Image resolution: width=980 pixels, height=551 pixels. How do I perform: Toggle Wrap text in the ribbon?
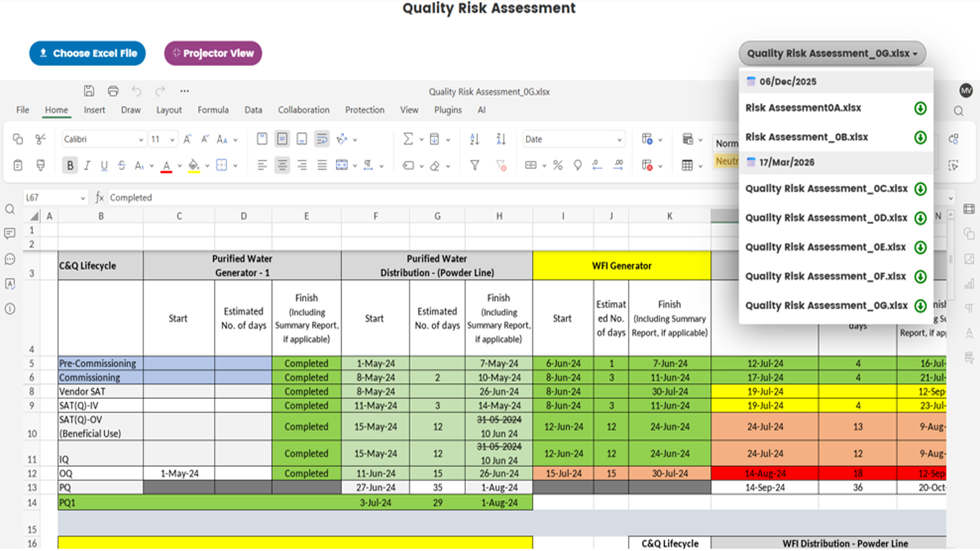pyautogui.click(x=322, y=139)
